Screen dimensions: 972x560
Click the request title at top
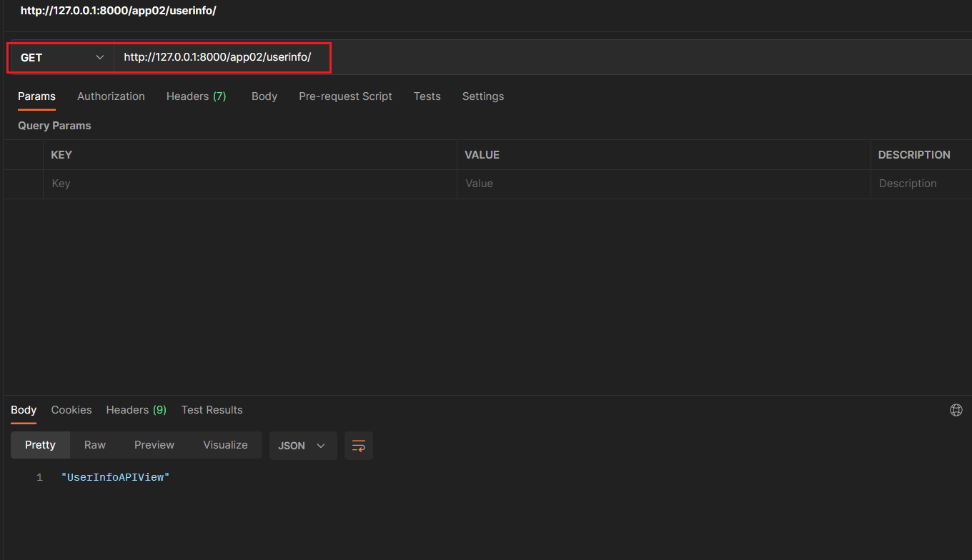point(119,11)
